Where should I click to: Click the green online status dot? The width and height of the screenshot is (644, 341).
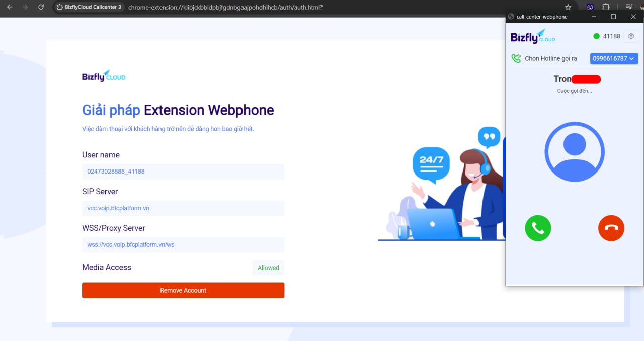(596, 36)
